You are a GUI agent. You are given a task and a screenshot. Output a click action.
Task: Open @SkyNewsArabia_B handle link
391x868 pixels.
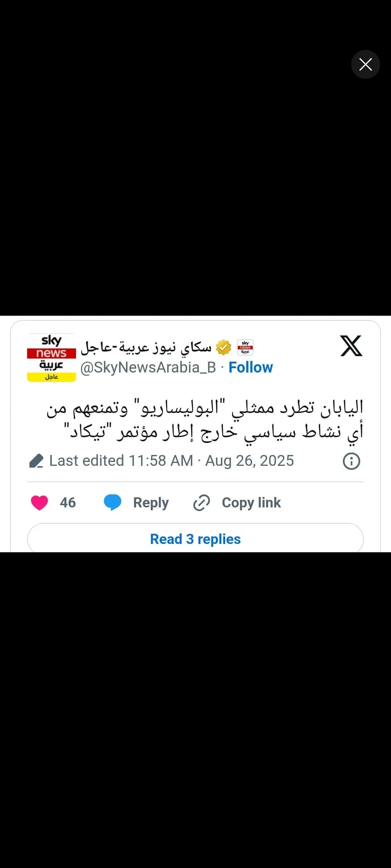[148, 367]
